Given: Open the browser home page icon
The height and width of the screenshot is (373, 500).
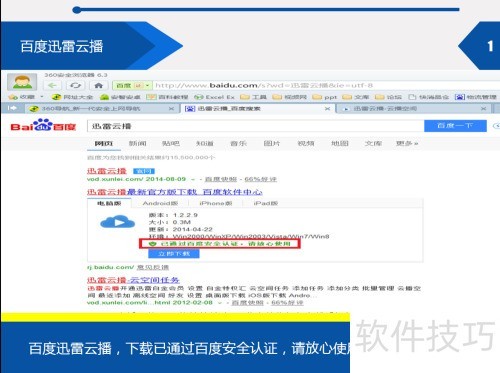Looking at the screenshot, I should [x=99, y=86].
